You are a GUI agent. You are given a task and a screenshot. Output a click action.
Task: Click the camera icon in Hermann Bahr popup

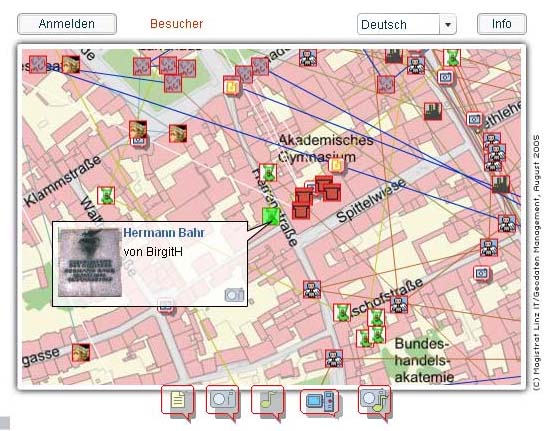pos(234,295)
